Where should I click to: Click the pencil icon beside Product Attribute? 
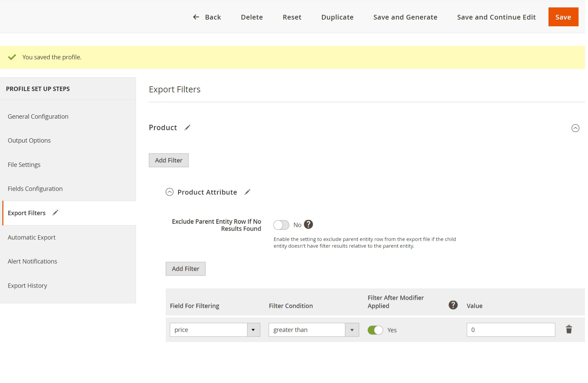coord(247,192)
